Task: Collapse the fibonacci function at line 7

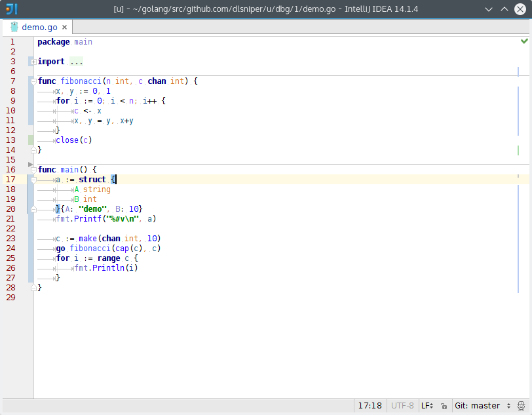Action: [33, 81]
